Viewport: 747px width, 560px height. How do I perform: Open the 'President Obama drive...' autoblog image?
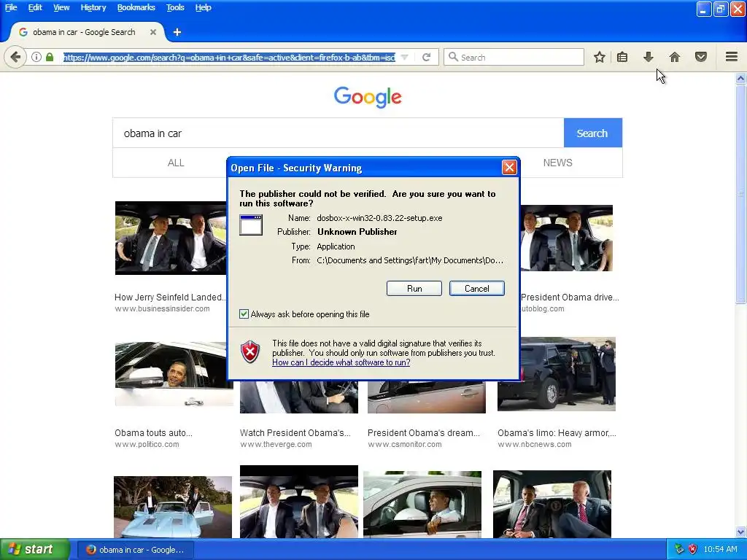[566, 238]
